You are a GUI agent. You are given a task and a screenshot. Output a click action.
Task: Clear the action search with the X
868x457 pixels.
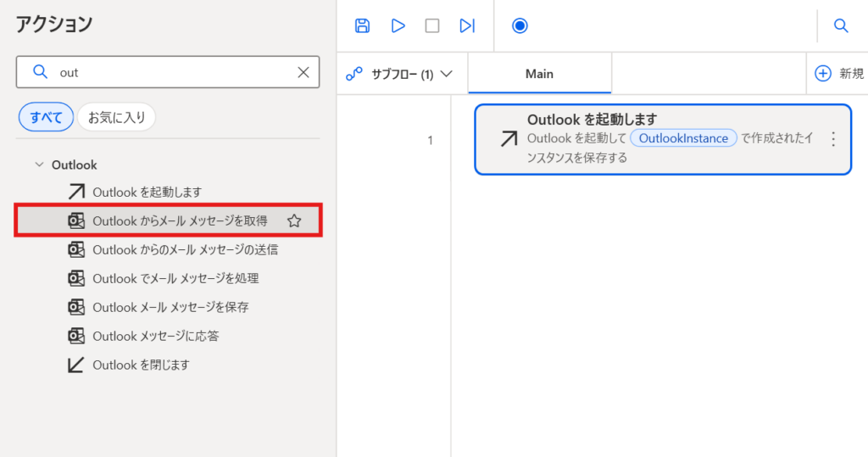point(303,72)
